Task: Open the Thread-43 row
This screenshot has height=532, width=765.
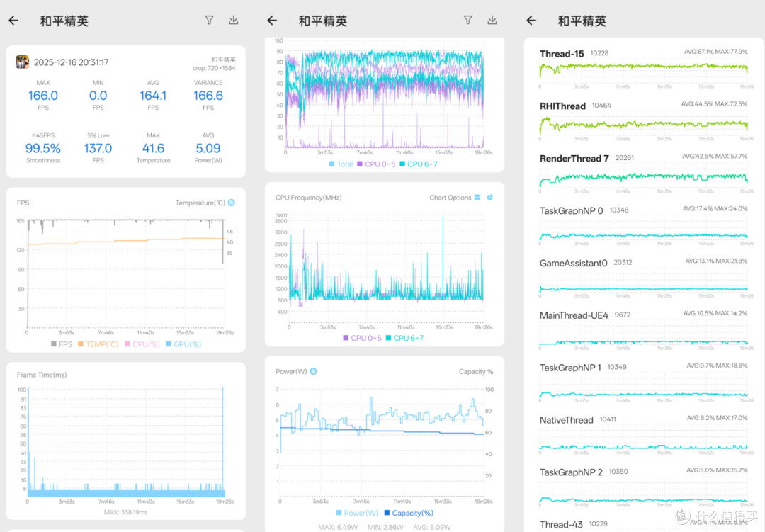Action: 643,525
